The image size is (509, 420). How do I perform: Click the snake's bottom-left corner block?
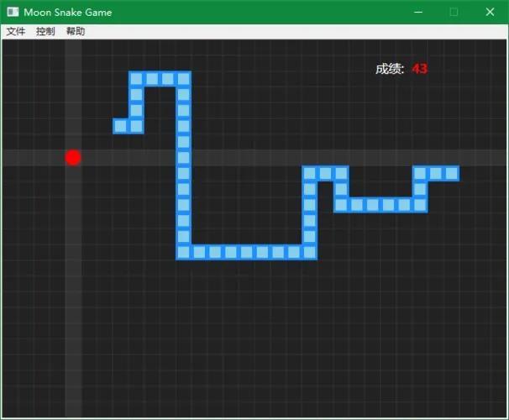click(x=183, y=252)
